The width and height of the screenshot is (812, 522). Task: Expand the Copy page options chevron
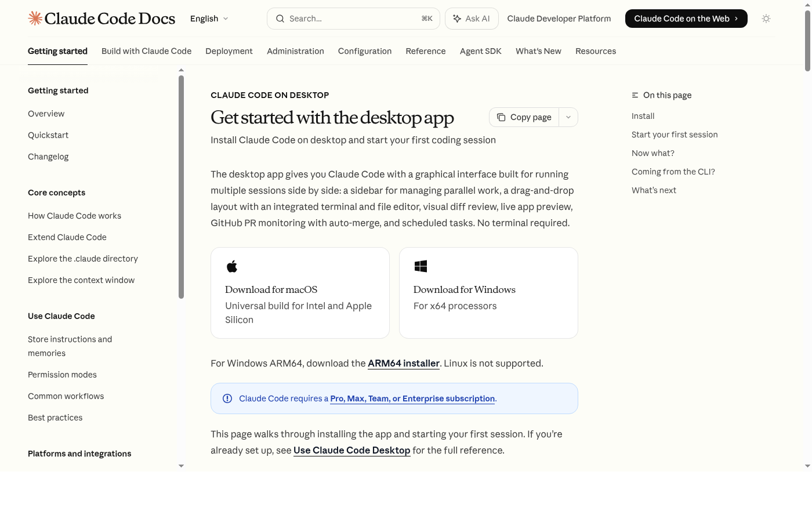click(568, 117)
